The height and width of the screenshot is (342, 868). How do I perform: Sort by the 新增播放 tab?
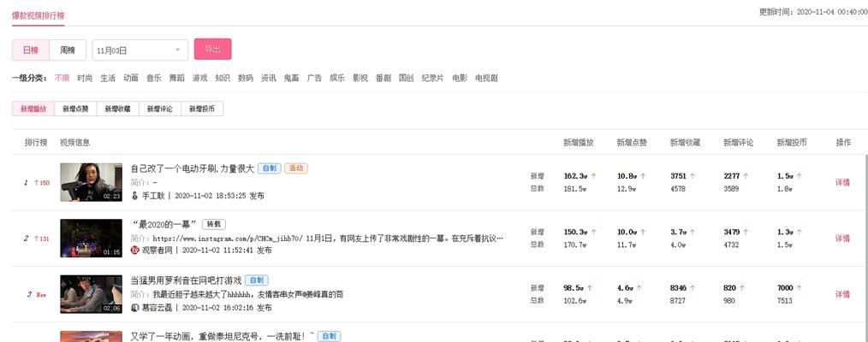[33, 109]
